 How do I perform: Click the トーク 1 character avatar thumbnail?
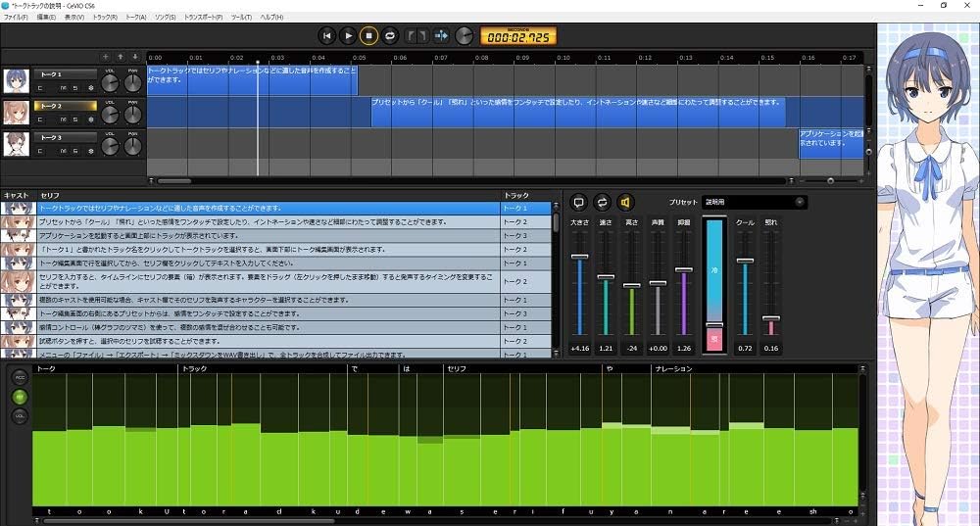[x=16, y=80]
